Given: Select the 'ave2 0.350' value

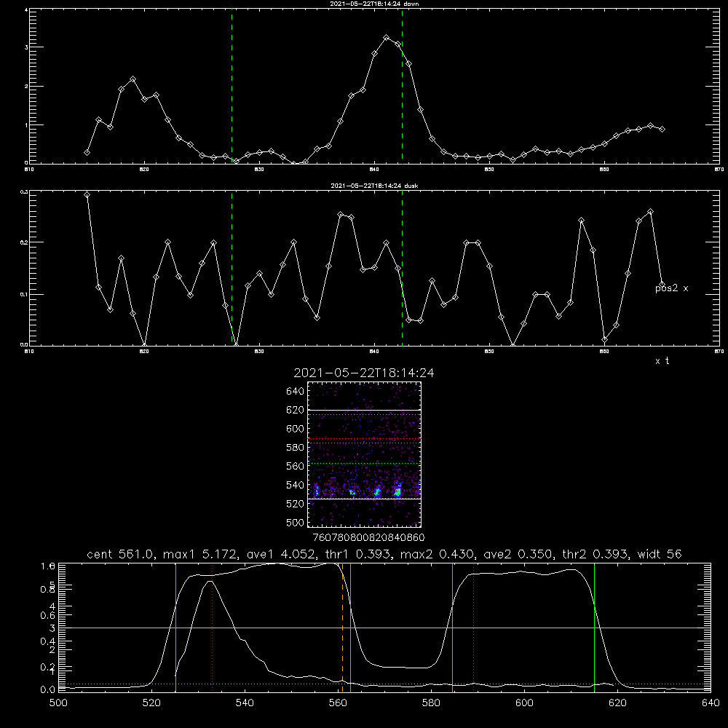Looking at the screenshot, I should (x=518, y=554).
